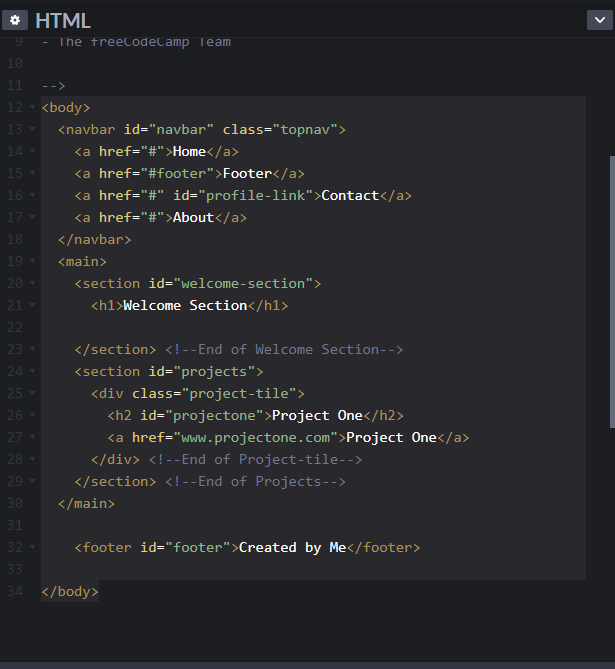Toggle fold arrow on line 26 h2
The width and height of the screenshot is (615, 669).
pyautogui.click(x=32, y=415)
